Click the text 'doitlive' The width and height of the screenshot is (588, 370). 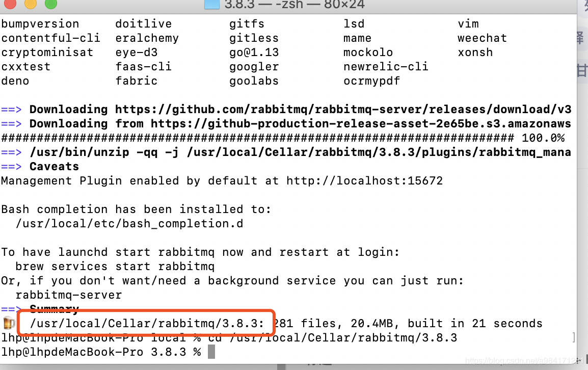[x=143, y=24]
